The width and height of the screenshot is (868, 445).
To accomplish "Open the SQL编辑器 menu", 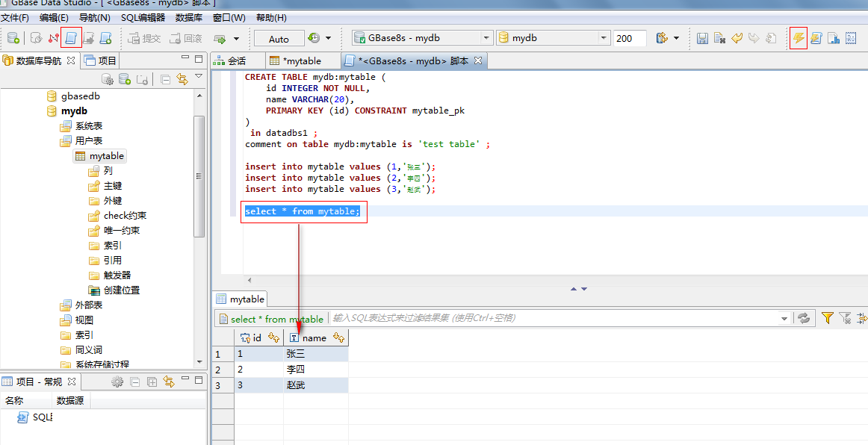I will [x=143, y=18].
